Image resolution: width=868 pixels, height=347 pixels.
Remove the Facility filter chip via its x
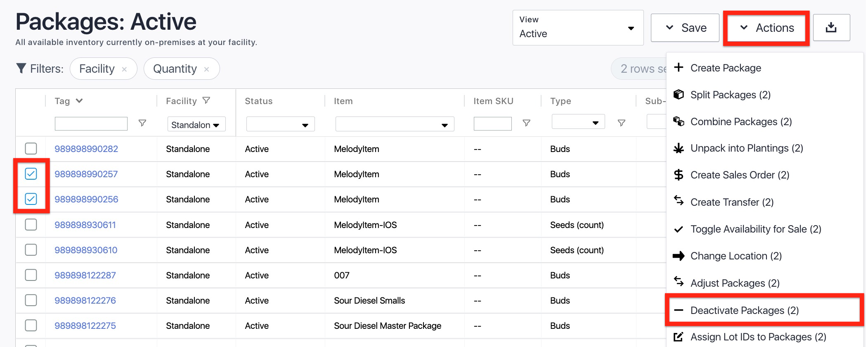[124, 69]
